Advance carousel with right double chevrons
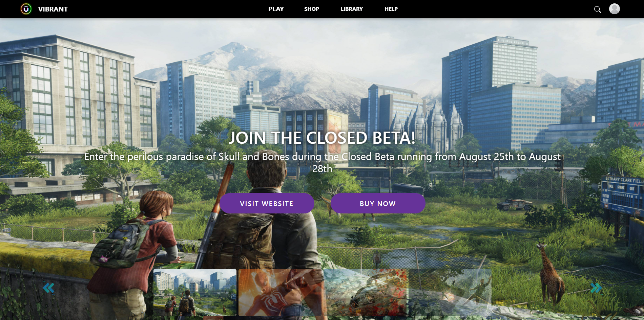This screenshot has width=644, height=320. 596,288
